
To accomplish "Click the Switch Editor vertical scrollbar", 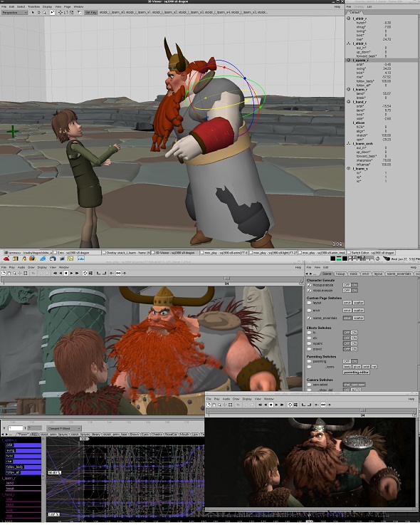I will tap(418, 333).
